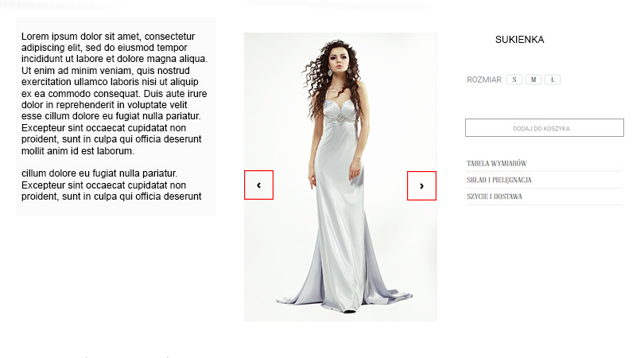Click the jeweled waist of the dress
Image resolution: width=644 pixels, height=358 pixels.
(340, 119)
